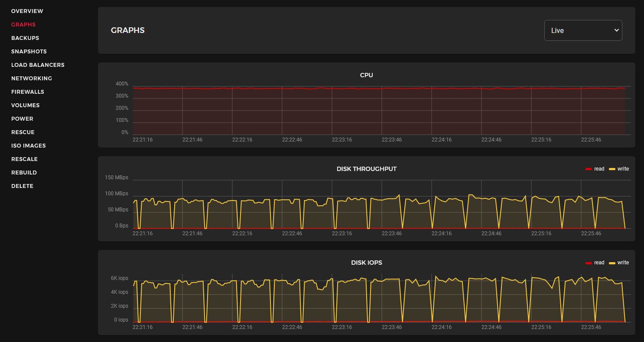Expand the Live time range dropdown
The image size is (644, 342).
pyautogui.click(x=583, y=30)
